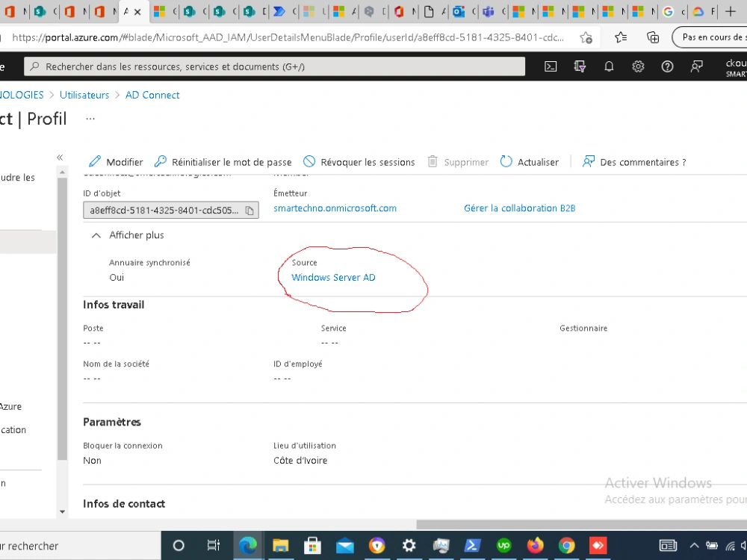The image size is (747, 560).
Task: Open Task View in the taskbar
Action: 214,546
